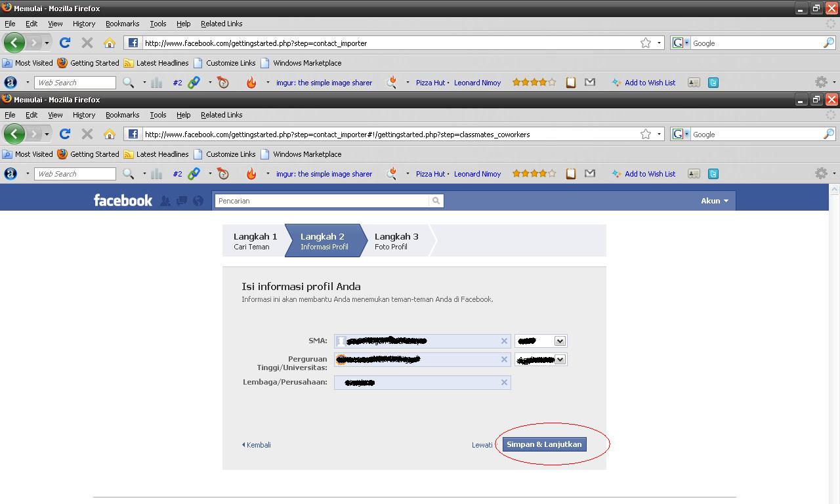Image resolution: width=840 pixels, height=504 pixels.
Task: Open Alexa traffic bars icon in front window
Action: coord(156,174)
